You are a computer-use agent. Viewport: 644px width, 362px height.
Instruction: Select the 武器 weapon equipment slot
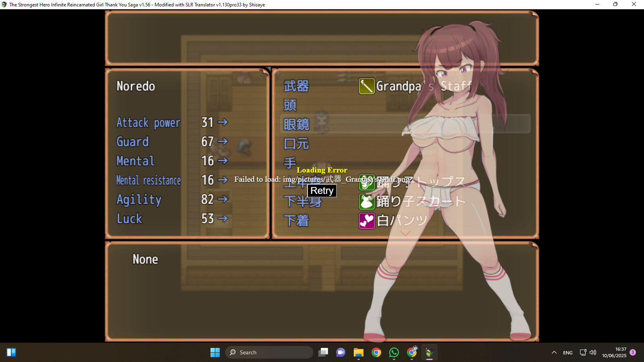pos(296,86)
